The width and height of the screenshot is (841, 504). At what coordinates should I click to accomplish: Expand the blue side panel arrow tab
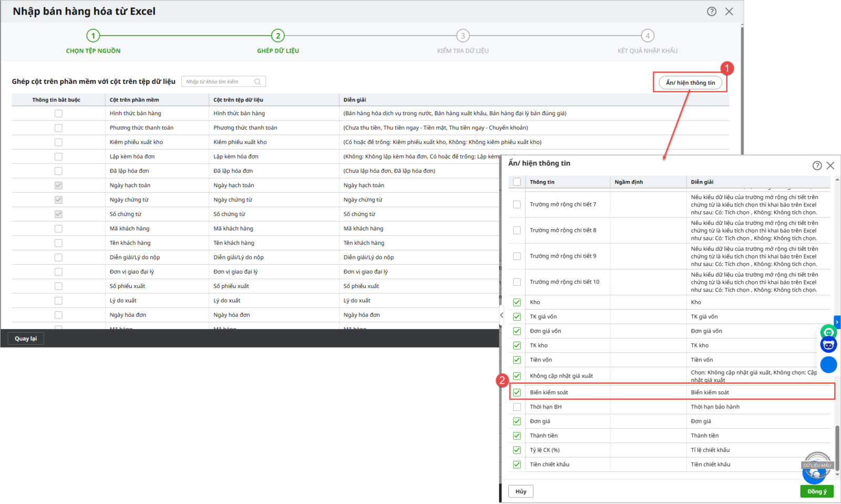tap(837, 321)
